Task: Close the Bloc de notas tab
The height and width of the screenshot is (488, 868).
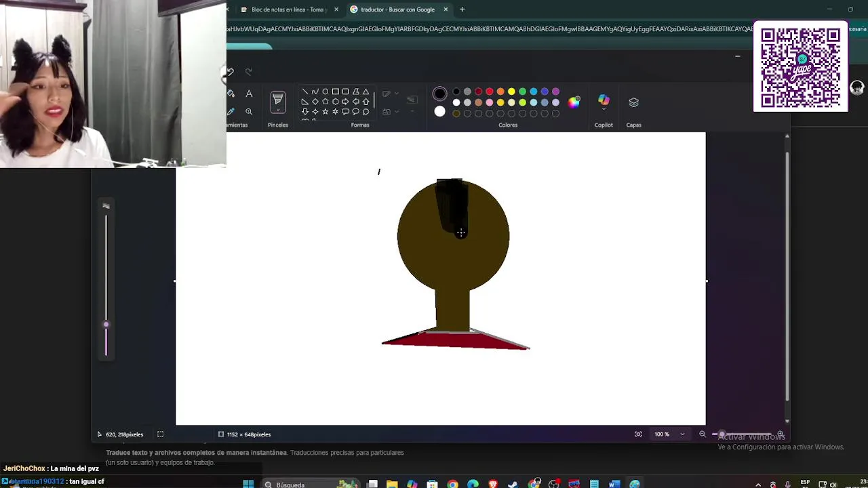Action: click(336, 9)
